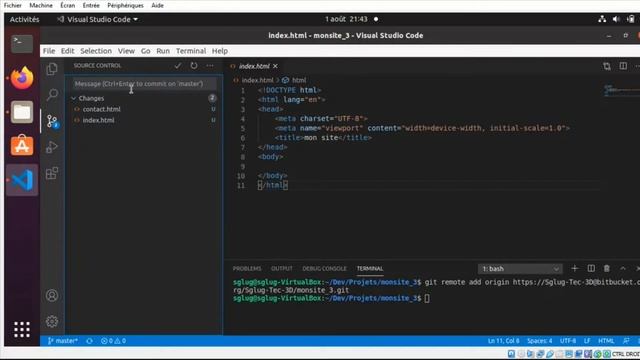The image size is (640, 360).
Task: Switch to the Debug Console tab
Action: (x=324, y=269)
